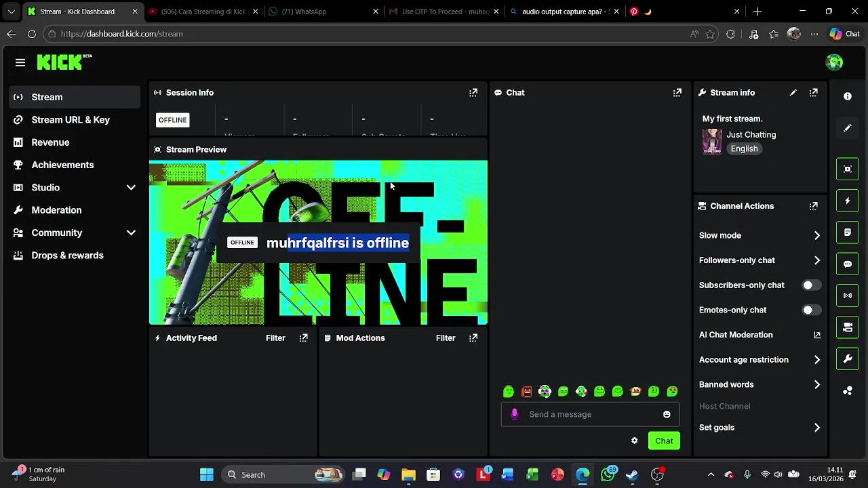Open Achievements in the sidebar
This screenshot has height=488, width=868.
pos(75,165)
